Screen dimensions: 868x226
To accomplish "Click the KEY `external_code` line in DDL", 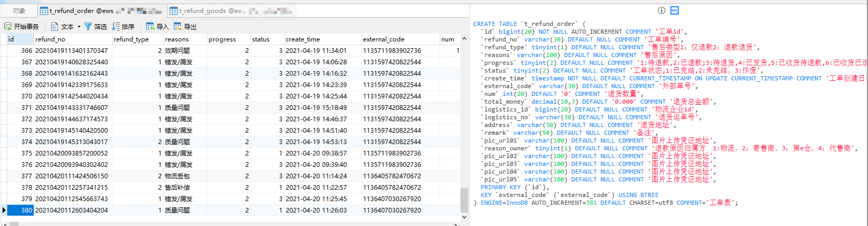I will [569, 195].
